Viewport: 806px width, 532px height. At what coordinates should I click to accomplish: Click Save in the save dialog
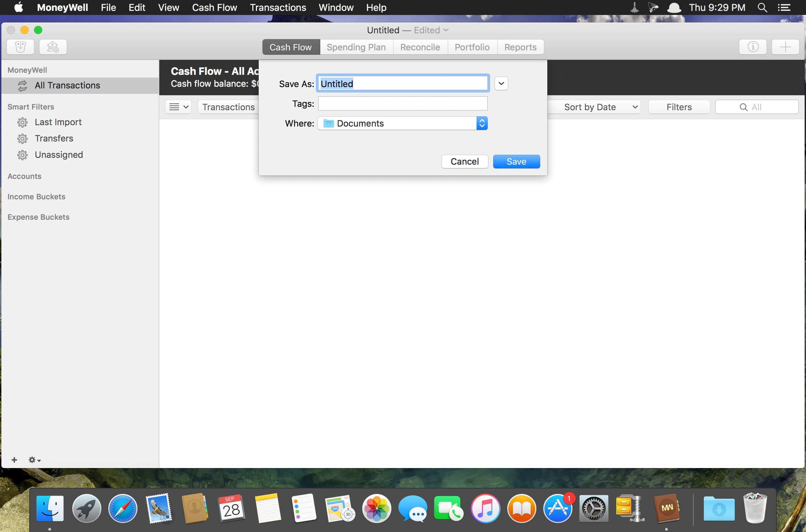click(x=516, y=162)
